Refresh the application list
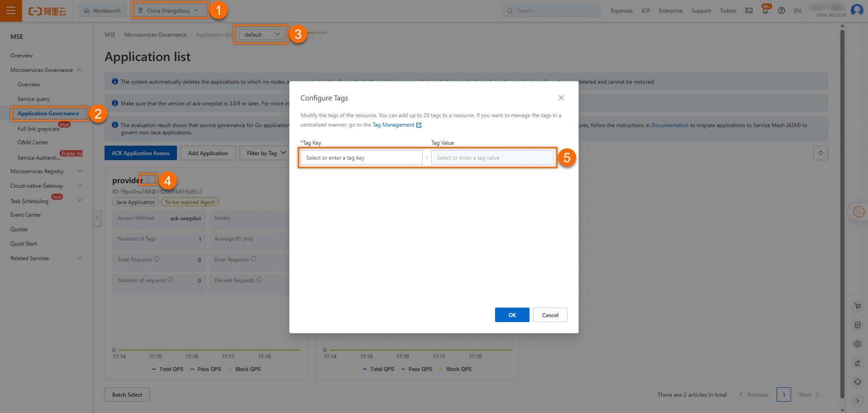Viewport: 868px width, 413px height. (821, 153)
